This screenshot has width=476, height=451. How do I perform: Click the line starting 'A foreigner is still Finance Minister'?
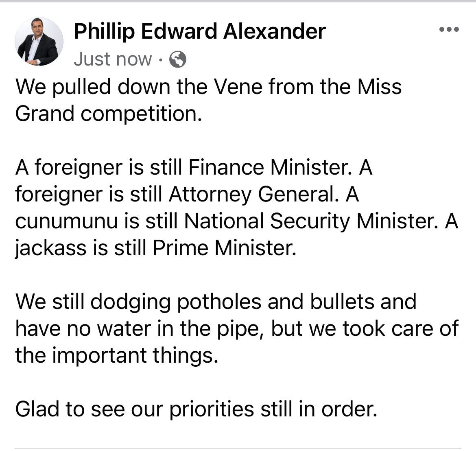(x=194, y=167)
